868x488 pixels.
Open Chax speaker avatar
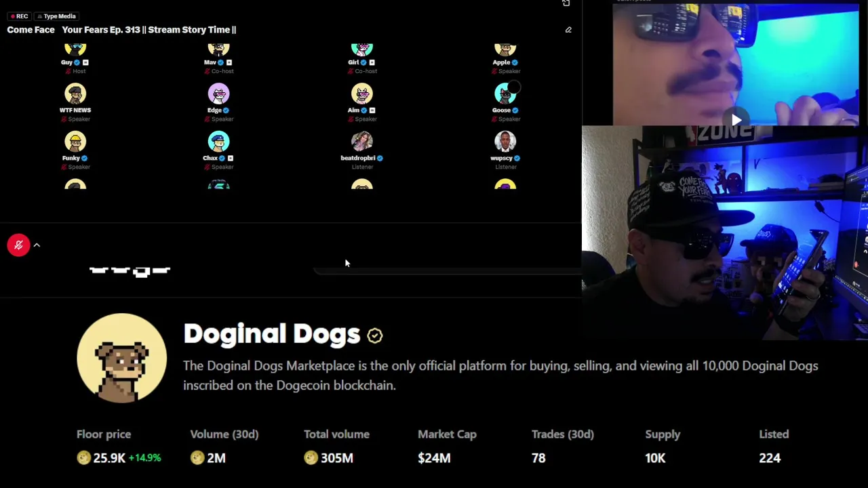tap(218, 142)
